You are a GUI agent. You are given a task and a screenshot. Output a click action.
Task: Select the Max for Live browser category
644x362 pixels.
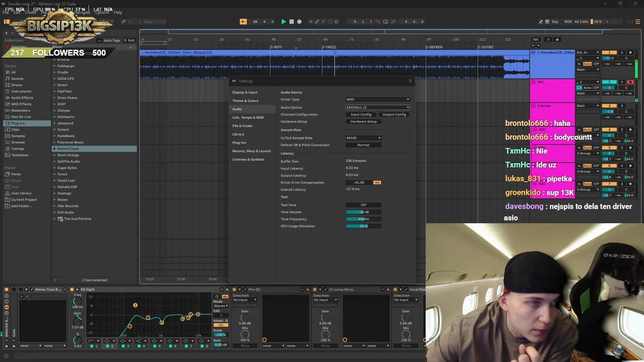pyautogui.click(x=21, y=117)
